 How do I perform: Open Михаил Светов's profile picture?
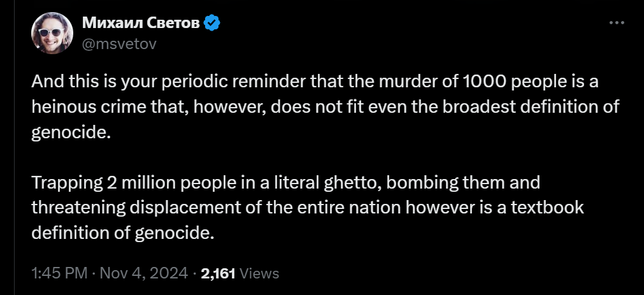tap(52, 33)
